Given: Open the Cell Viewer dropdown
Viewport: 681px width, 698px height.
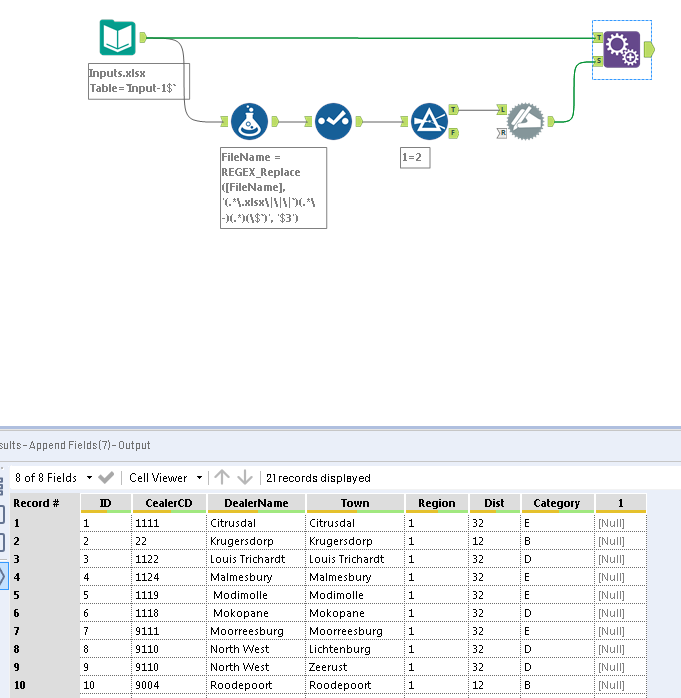Looking at the screenshot, I should (x=166, y=478).
